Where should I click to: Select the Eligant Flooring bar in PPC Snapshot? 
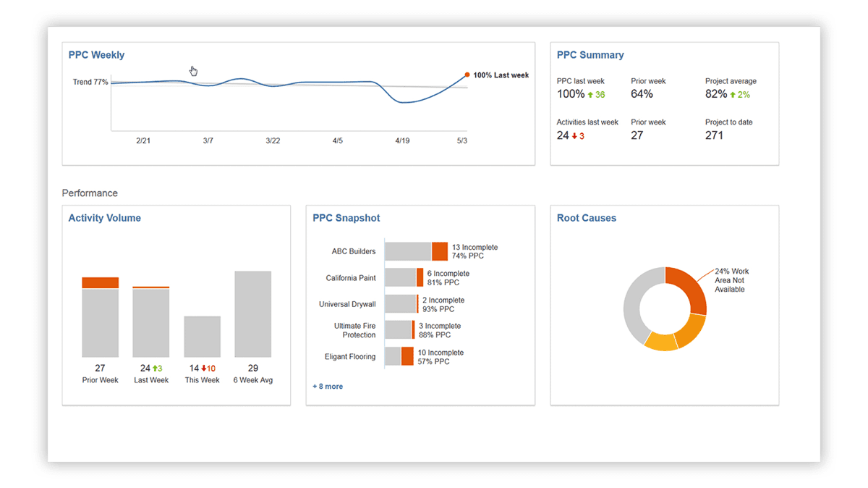coord(399,356)
